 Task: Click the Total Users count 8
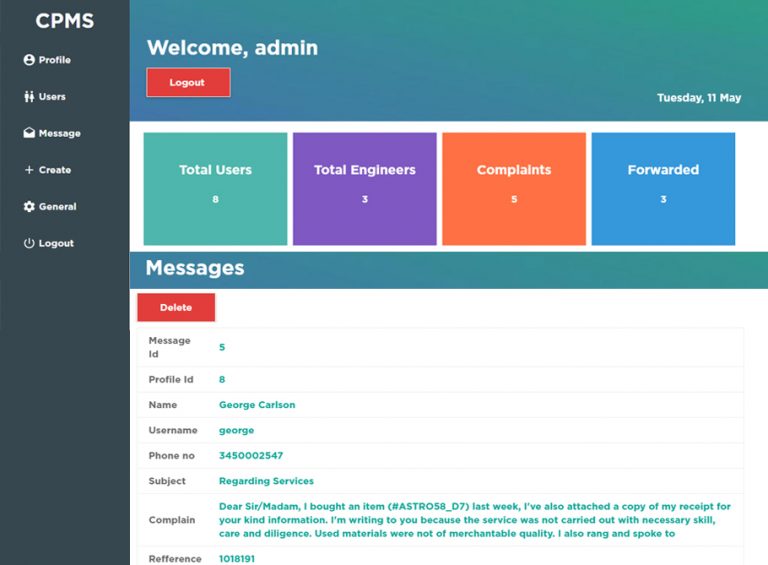click(216, 199)
